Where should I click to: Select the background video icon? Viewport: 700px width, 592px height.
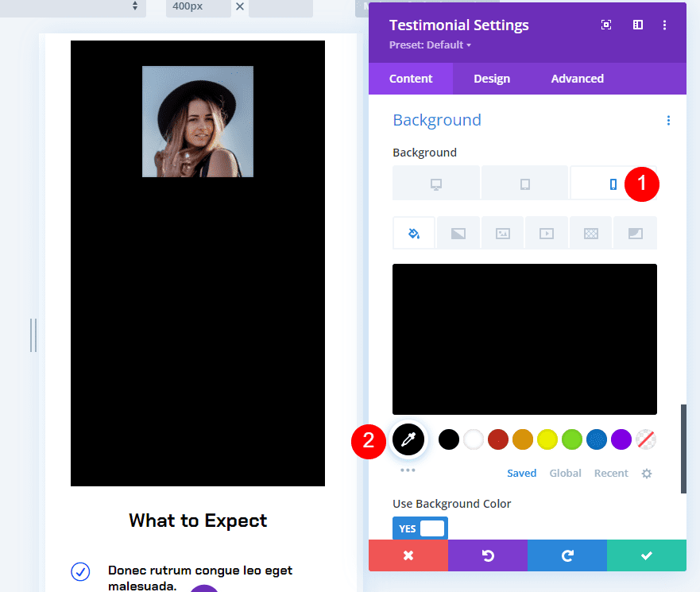coord(547,232)
